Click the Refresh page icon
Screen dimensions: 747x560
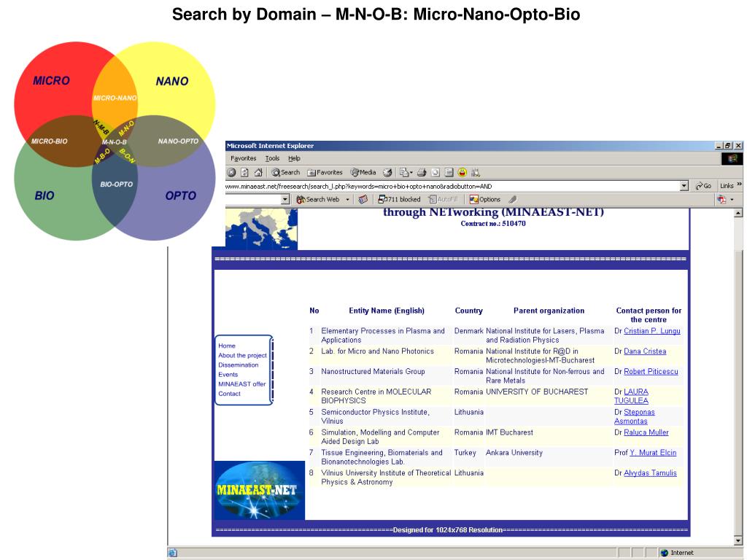point(245,172)
